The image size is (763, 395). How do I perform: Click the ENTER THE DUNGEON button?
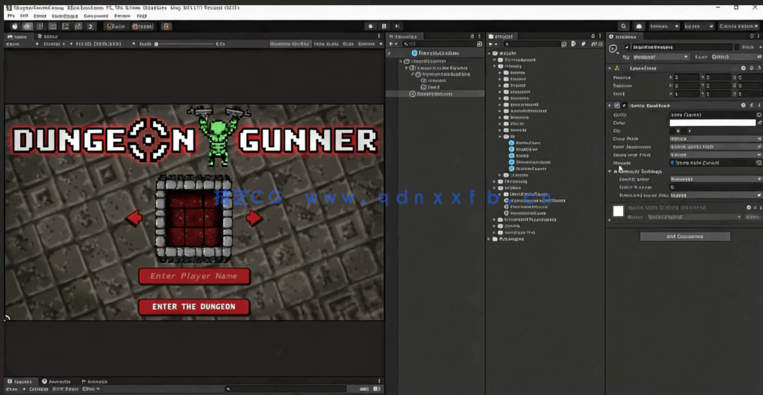tap(194, 307)
